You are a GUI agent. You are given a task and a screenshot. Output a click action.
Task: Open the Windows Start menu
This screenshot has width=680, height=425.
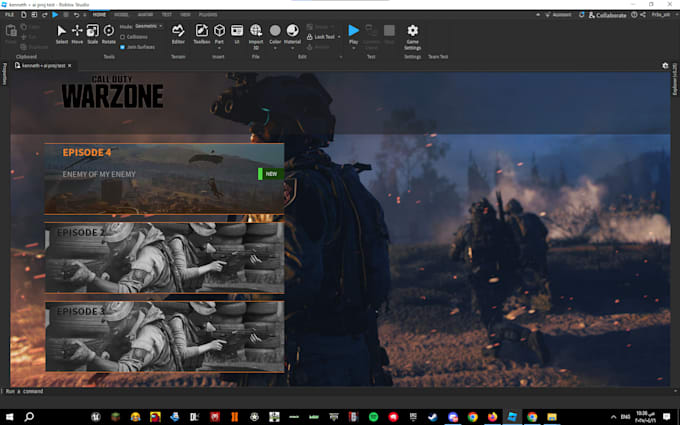[10, 417]
